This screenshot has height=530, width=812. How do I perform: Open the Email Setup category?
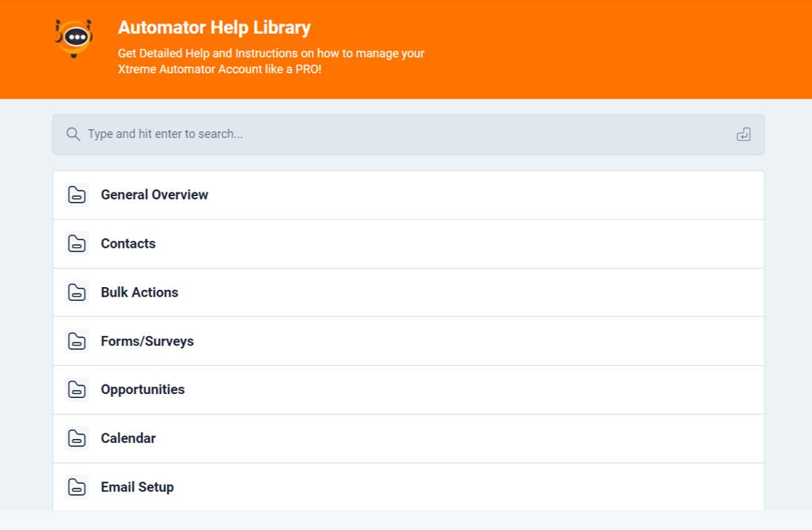tap(408, 487)
